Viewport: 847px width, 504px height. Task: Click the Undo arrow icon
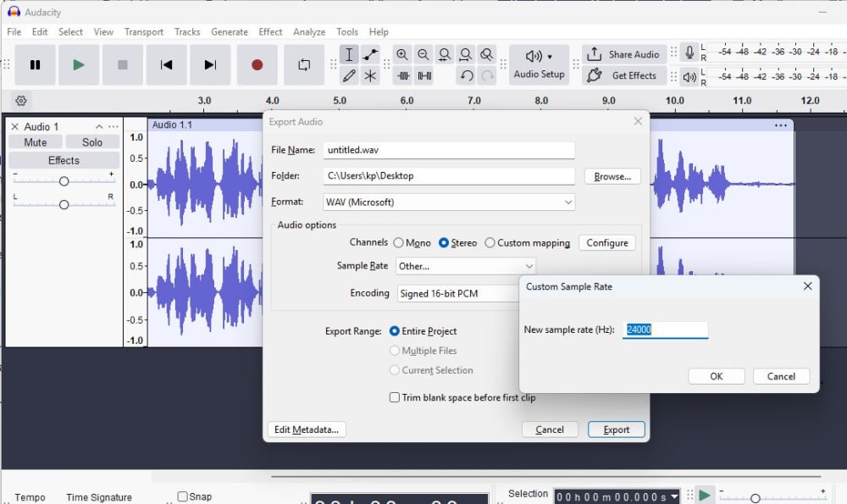pos(467,75)
